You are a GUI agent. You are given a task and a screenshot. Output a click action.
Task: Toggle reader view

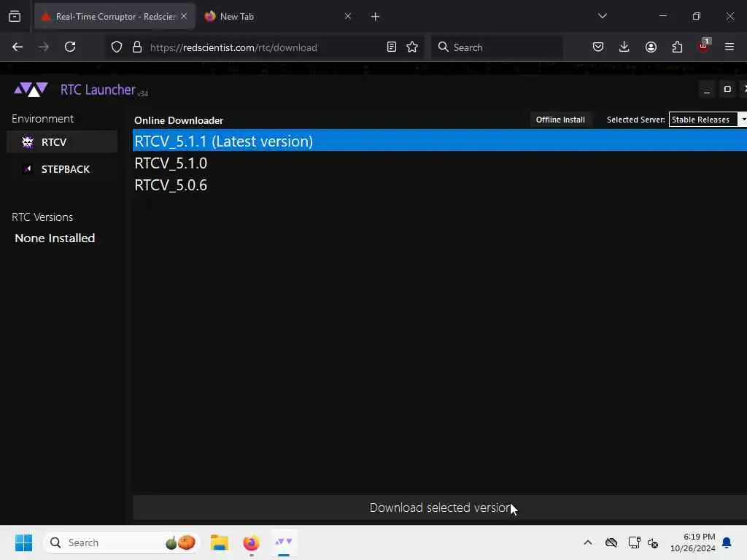pos(392,47)
